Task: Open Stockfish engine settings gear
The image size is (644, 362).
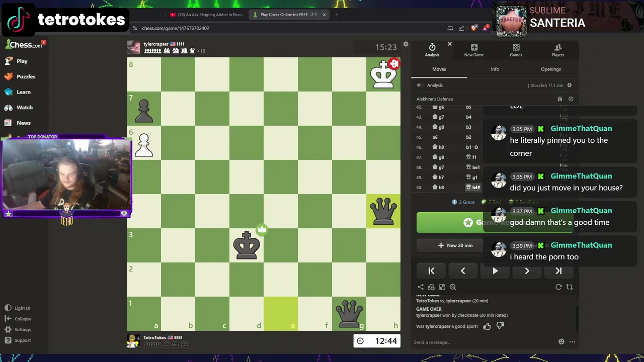Action: point(570,85)
